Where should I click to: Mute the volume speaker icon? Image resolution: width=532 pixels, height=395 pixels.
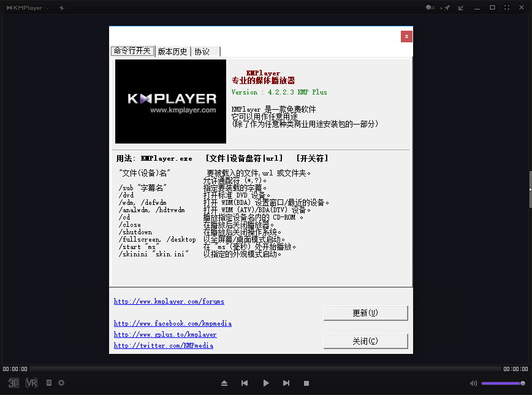click(x=473, y=383)
